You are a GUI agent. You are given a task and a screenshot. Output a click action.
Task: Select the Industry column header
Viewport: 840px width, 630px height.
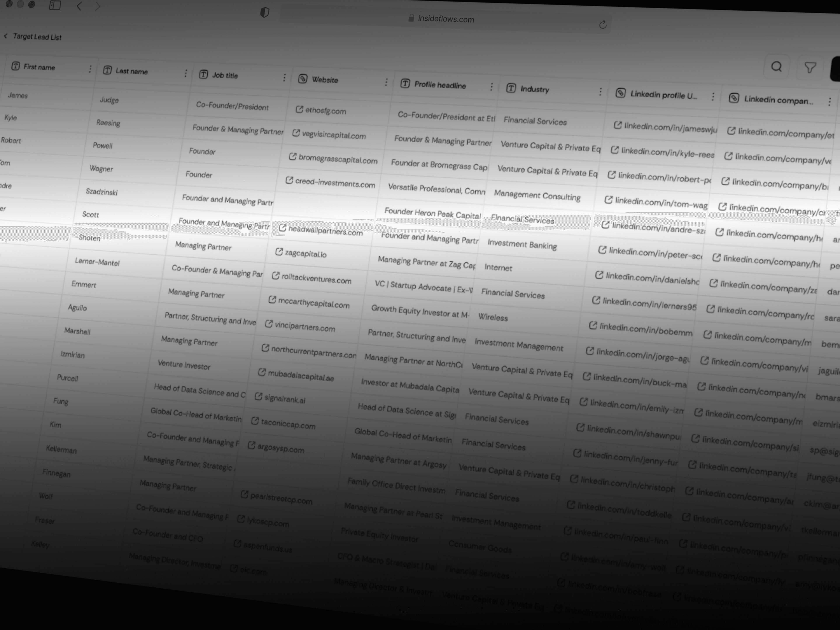(535, 89)
